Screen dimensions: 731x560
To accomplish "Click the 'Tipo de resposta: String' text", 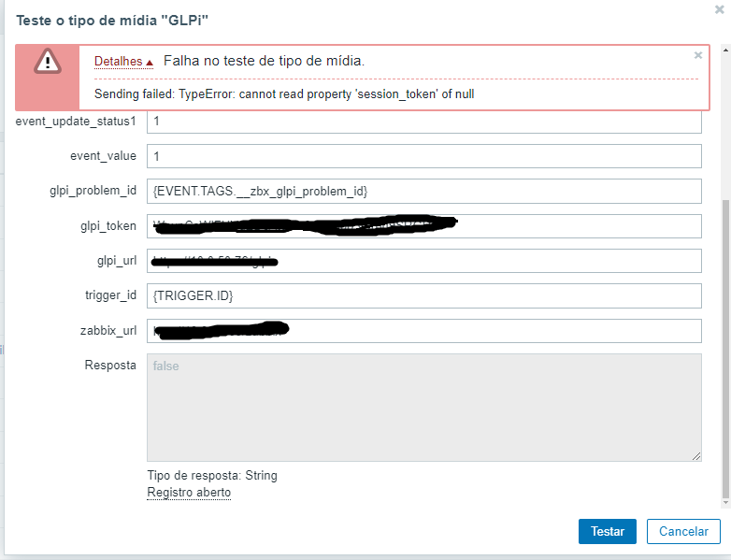I will pyautogui.click(x=212, y=476).
